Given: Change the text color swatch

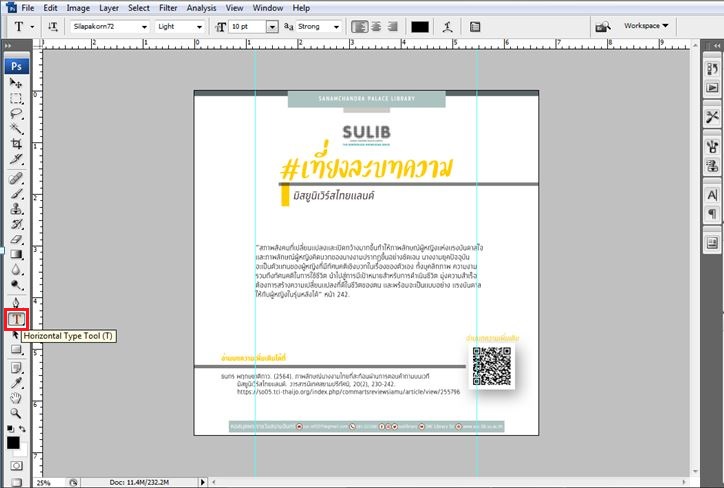Looking at the screenshot, I should tap(420, 27).
